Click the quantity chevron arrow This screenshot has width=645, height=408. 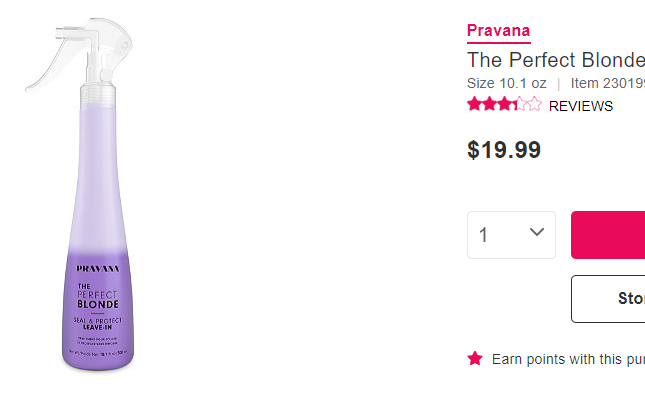pos(537,233)
